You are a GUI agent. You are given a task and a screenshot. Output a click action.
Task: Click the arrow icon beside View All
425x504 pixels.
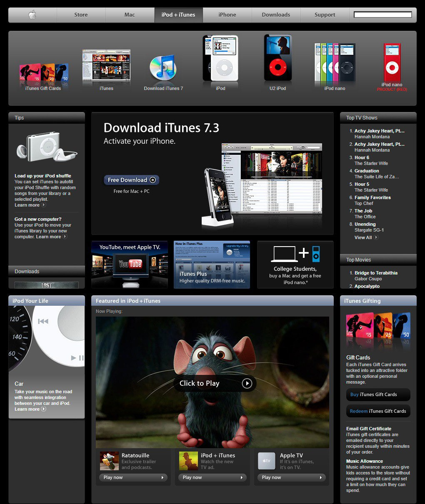coord(376,237)
